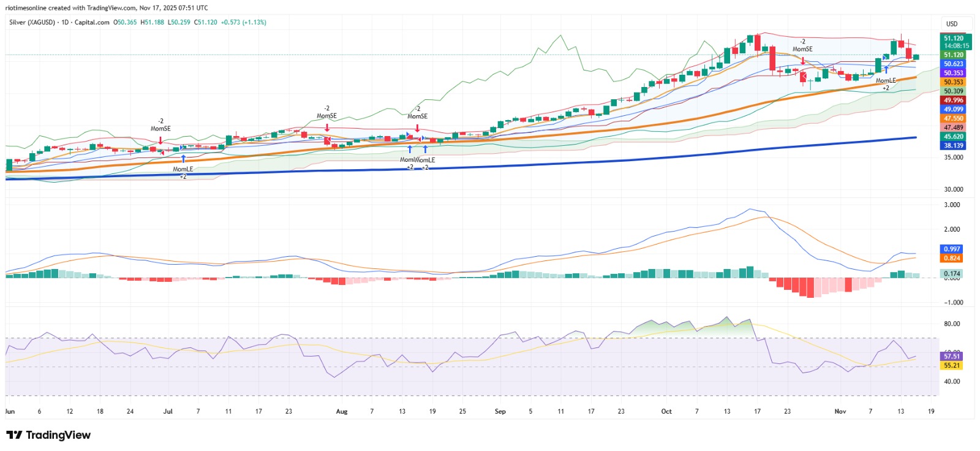Screen dimensions: 980x451
Task: Click the blue 50.623 price label
Action: click(x=953, y=64)
